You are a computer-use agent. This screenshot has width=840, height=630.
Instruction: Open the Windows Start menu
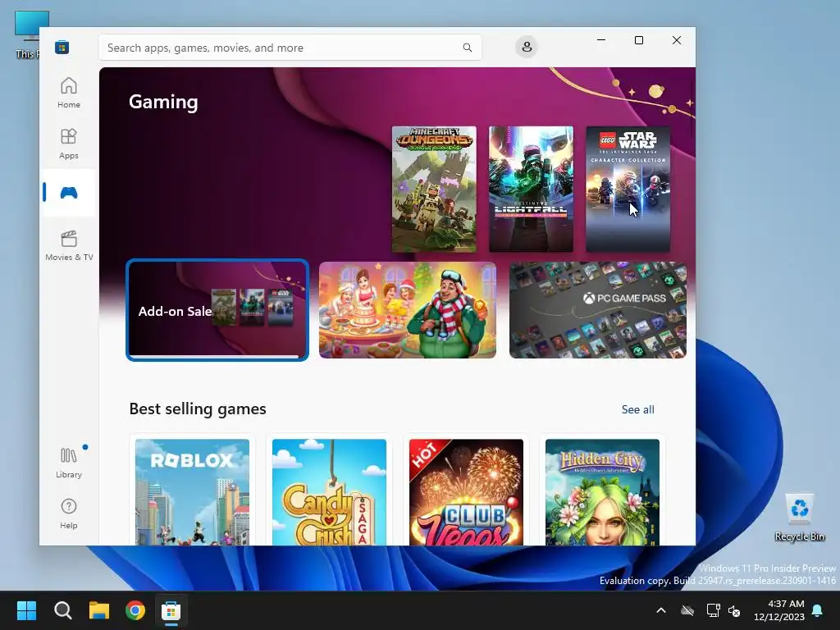26,610
